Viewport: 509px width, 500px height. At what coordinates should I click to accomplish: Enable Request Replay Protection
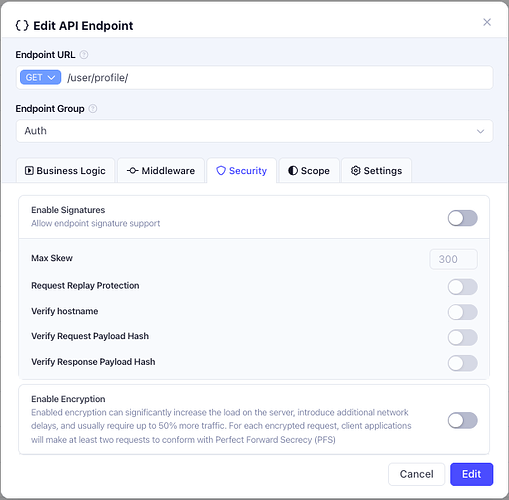(x=462, y=287)
